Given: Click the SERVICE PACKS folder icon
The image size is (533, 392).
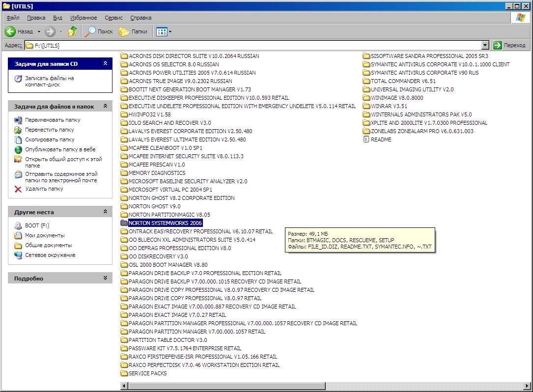Looking at the screenshot, I should coord(124,373).
